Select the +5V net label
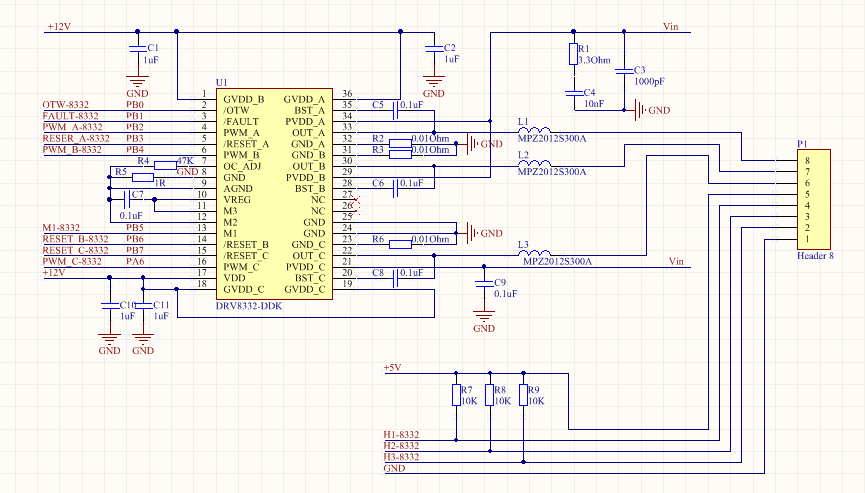The image size is (865, 493). (392, 368)
